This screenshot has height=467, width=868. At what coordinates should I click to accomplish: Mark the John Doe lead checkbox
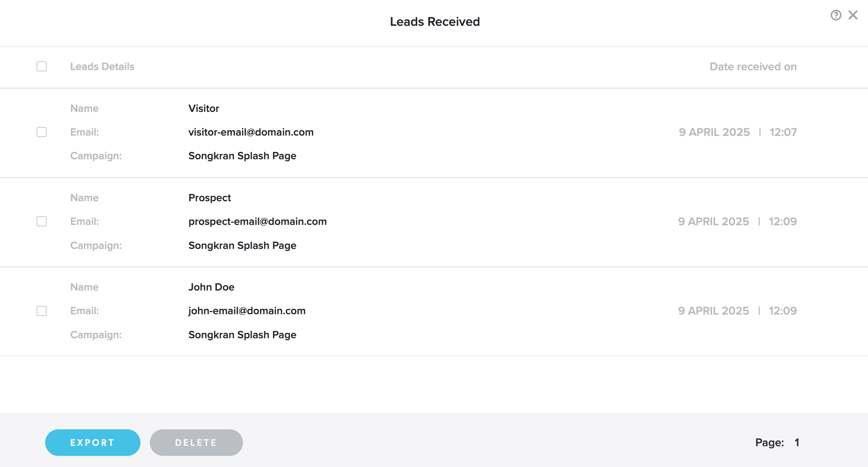tap(42, 311)
